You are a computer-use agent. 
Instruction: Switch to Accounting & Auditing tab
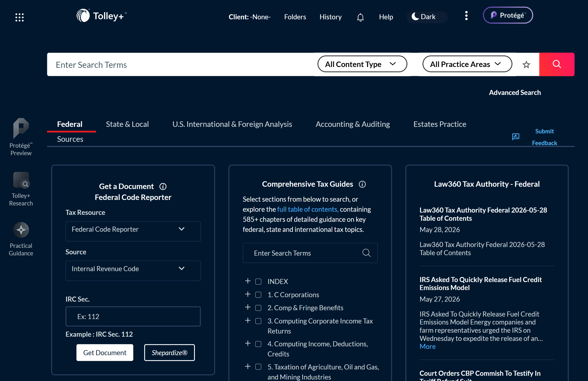pyautogui.click(x=353, y=124)
